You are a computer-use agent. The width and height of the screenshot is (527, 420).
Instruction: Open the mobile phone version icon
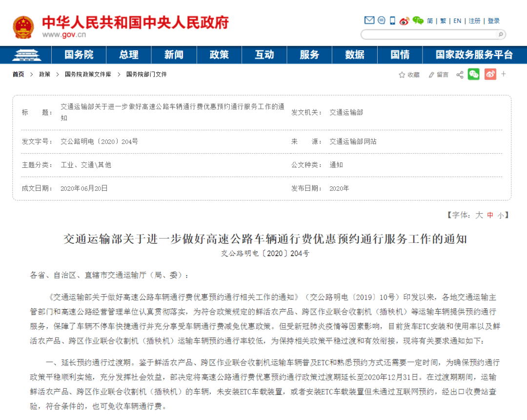click(392, 20)
